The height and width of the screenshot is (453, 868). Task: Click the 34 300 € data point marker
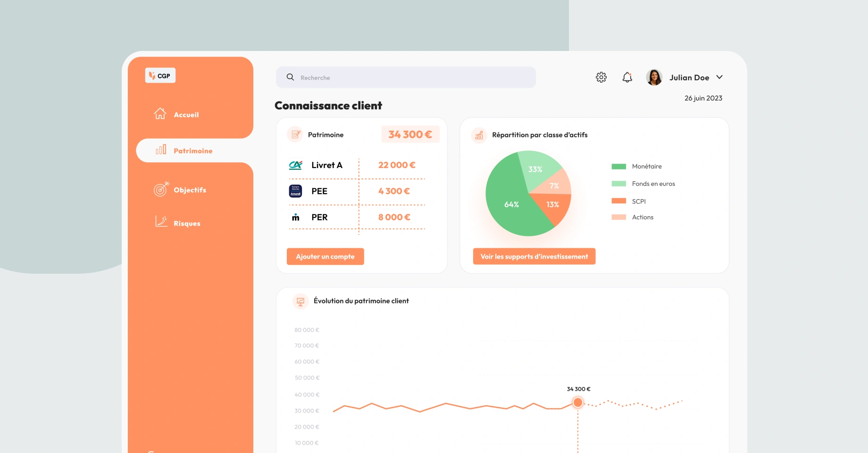click(x=578, y=402)
